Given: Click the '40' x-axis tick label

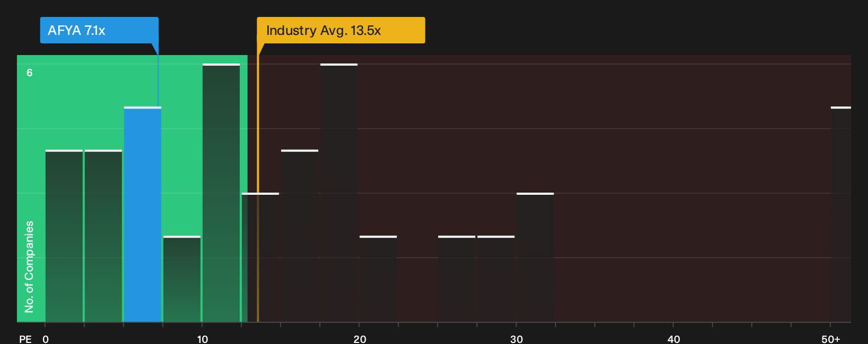Looking at the screenshot, I should pyautogui.click(x=674, y=339).
